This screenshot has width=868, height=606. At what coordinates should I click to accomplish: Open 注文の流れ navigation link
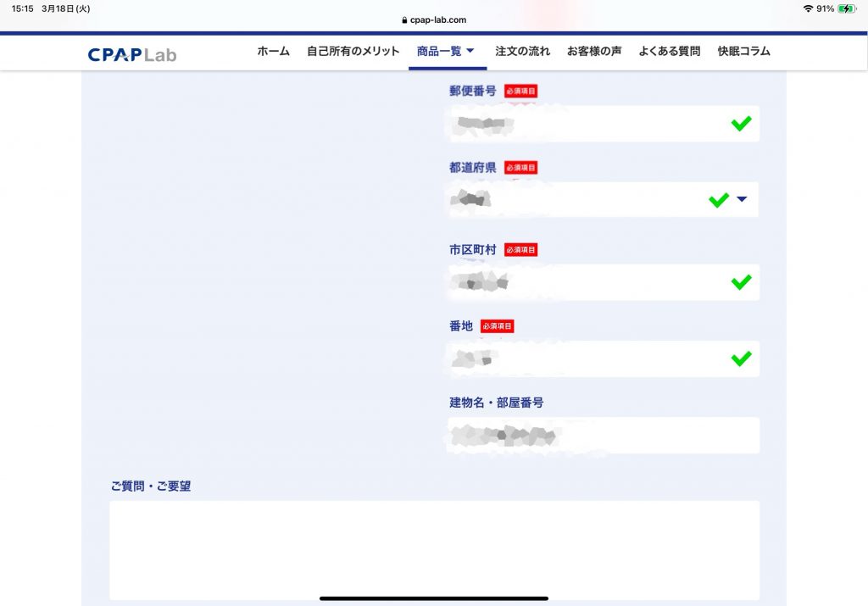[x=522, y=51]
